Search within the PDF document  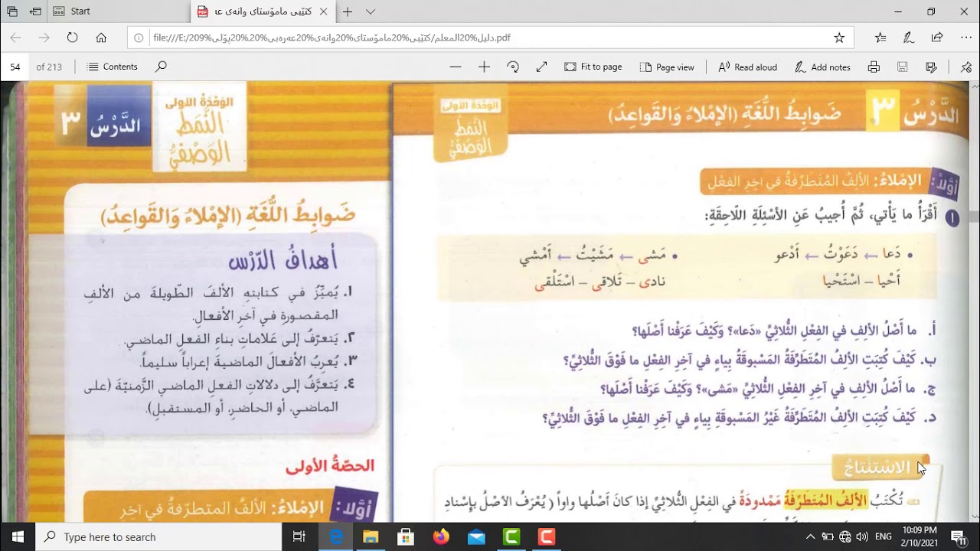161,67
